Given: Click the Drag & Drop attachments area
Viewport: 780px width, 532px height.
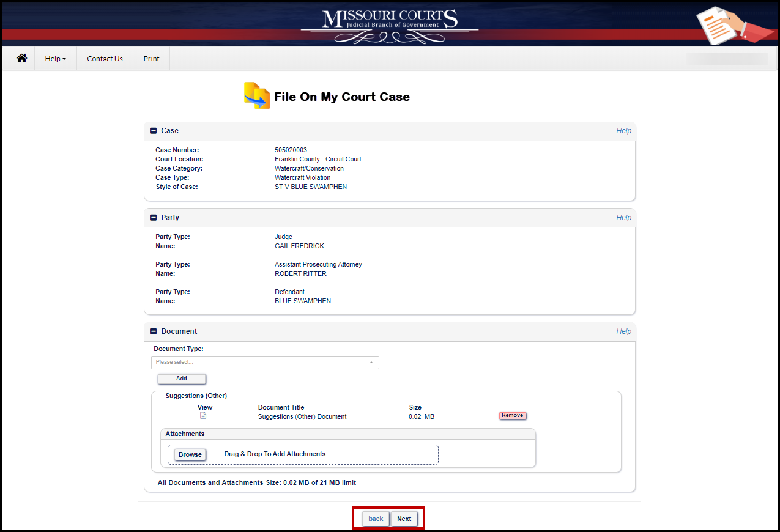Looking at the screenshot, I should click(303, 454).
